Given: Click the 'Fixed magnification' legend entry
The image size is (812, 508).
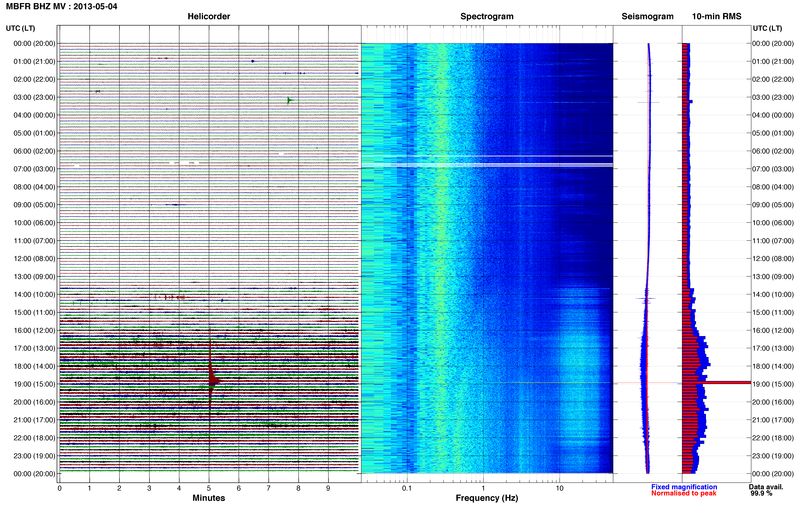Looking at the screenshot, I should [x=684, y=487].
